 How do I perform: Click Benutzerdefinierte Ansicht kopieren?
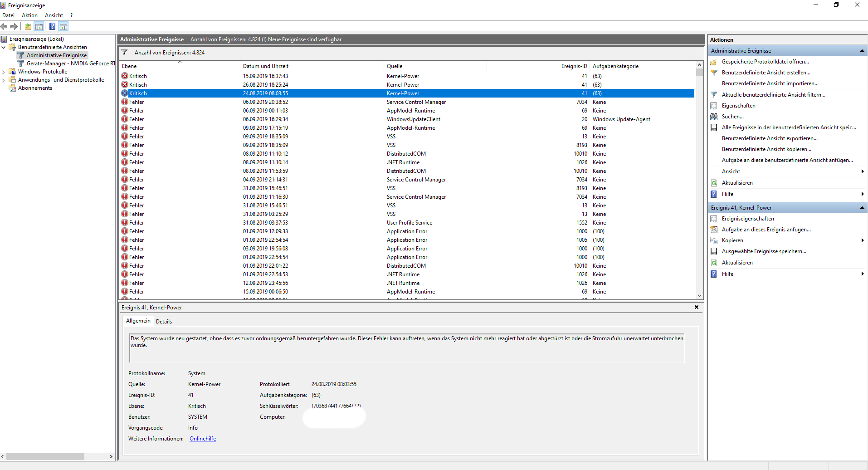click(x=766, y=149)
